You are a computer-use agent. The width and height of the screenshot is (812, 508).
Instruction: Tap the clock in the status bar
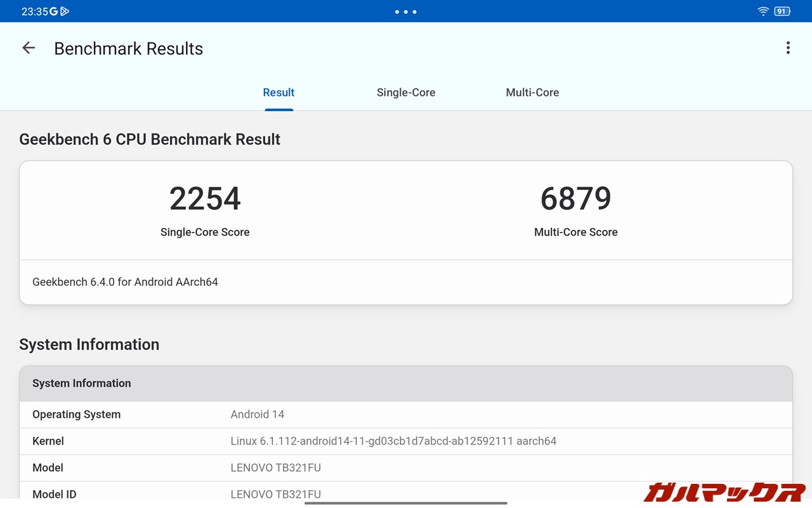tap(34, 11)
